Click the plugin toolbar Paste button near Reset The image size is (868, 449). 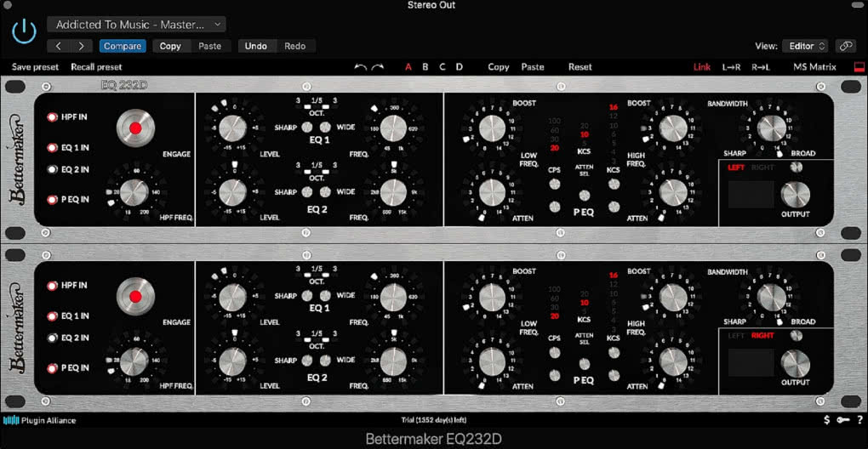point(533,67)
